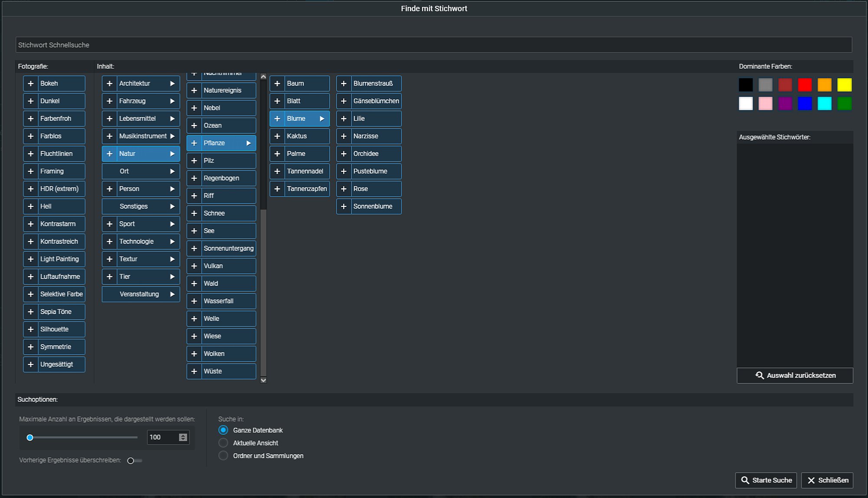Add Wasserfall keyword via plus icon
The image size is (868, 498).
tap(194, 301)
